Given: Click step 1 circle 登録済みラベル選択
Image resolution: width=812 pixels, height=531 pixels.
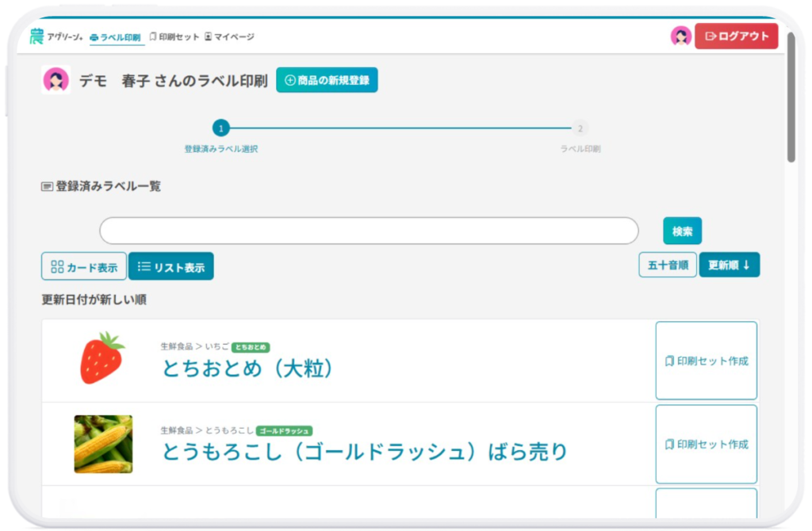Looking at the screenshot, I should click(220, 128).
